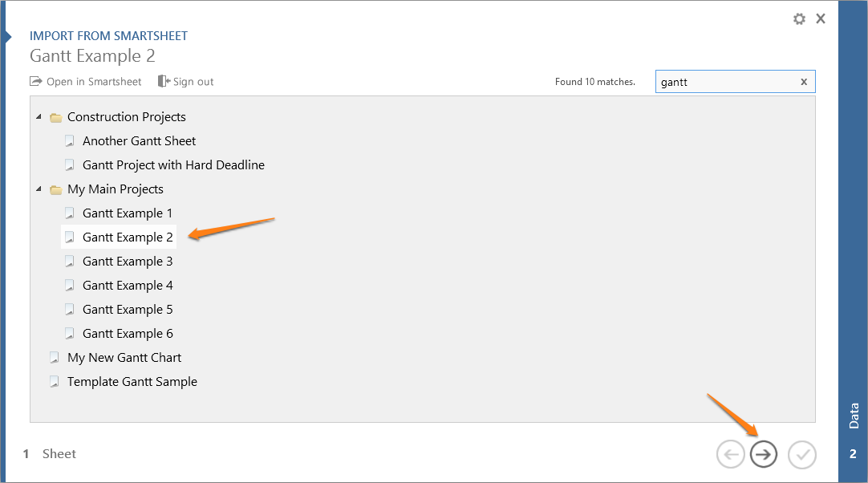Click the Sheet step label
The width and height of the screenshot is (868, 483).
[x=59, y=454]
